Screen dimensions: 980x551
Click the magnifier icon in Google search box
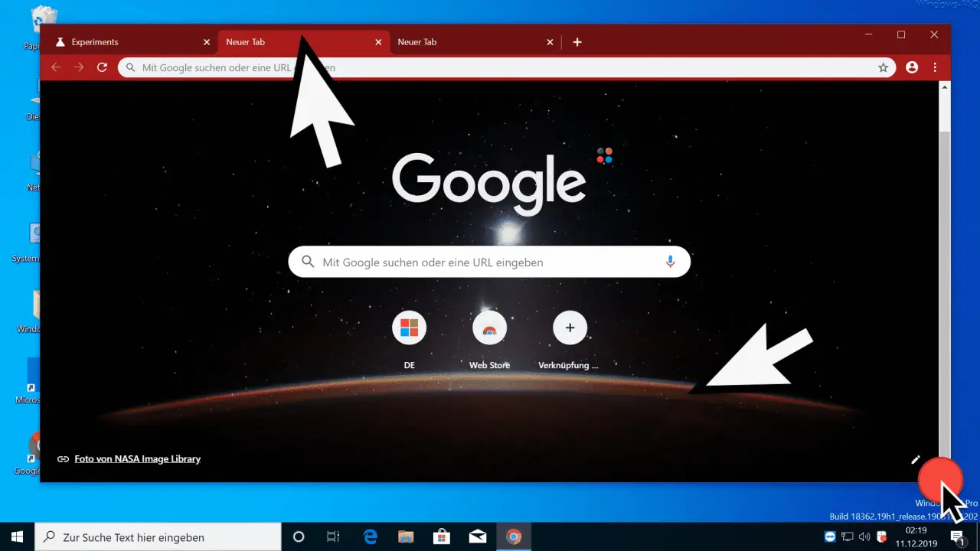pos(308,262)
